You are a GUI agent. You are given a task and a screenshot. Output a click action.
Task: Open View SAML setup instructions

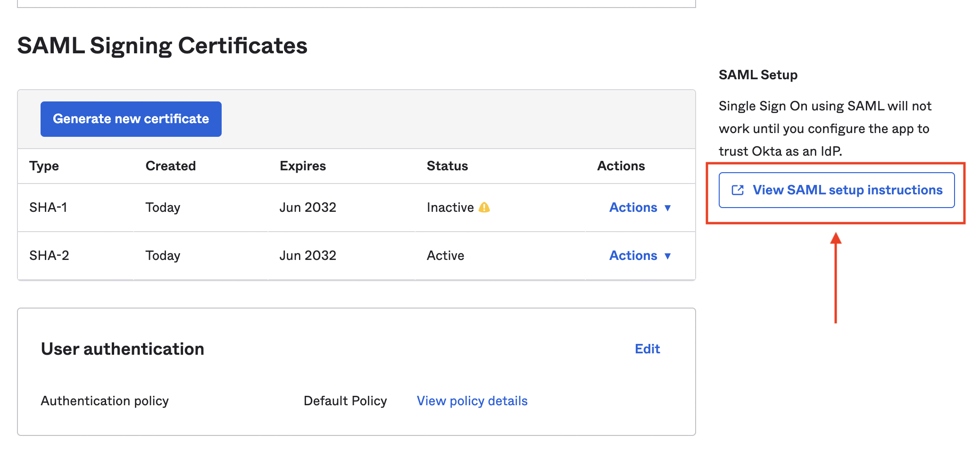[x=836, y=190]
